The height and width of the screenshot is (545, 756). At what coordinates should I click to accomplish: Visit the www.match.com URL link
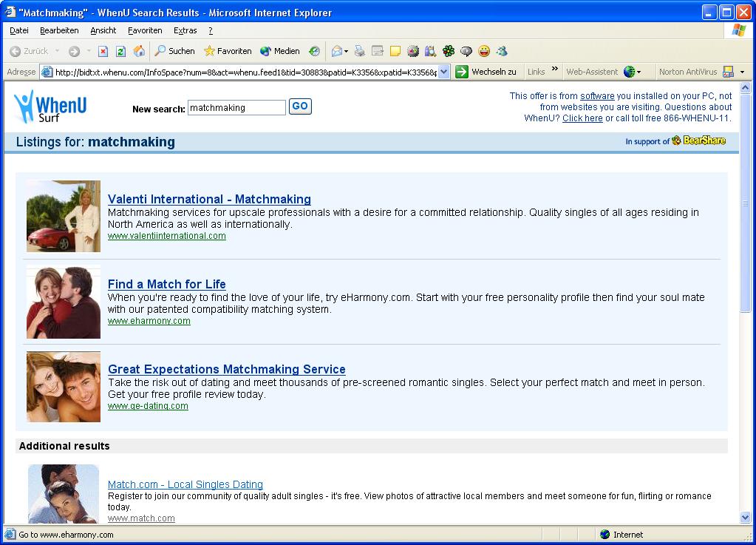tap(141, 518)
